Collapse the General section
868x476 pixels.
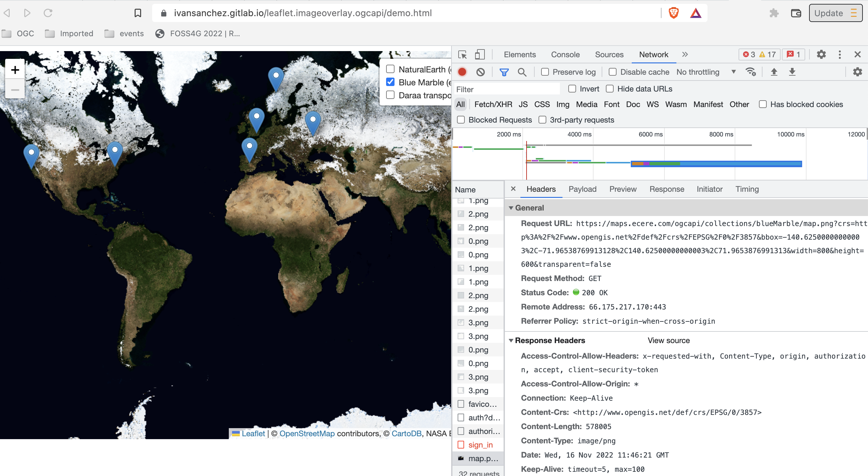pos(511,208)
